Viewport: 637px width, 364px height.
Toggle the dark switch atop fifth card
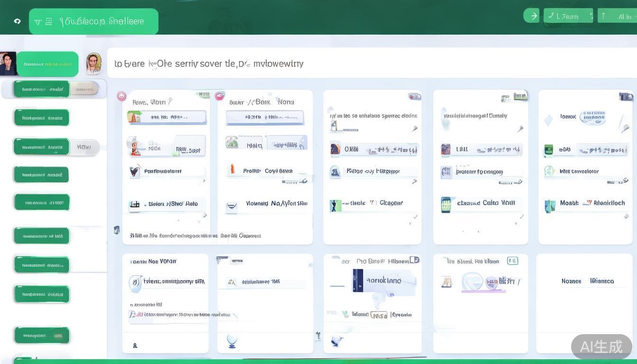(x=626, y=97)
